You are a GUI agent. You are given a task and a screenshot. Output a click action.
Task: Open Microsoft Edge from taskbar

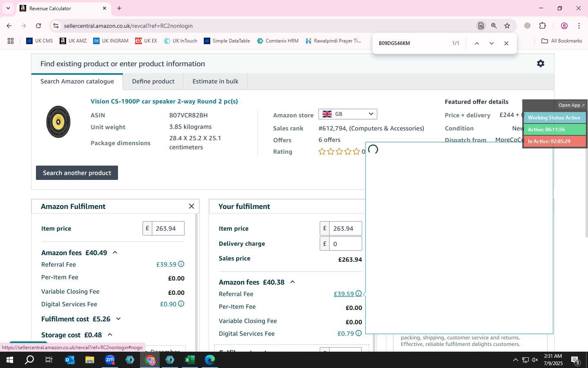(x=209, y=360)
